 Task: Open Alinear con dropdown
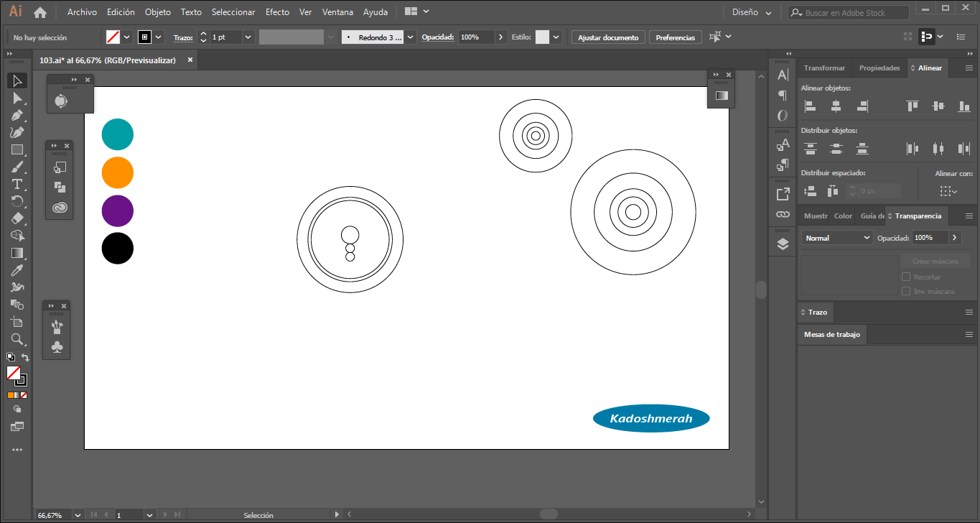coord(948,191)
